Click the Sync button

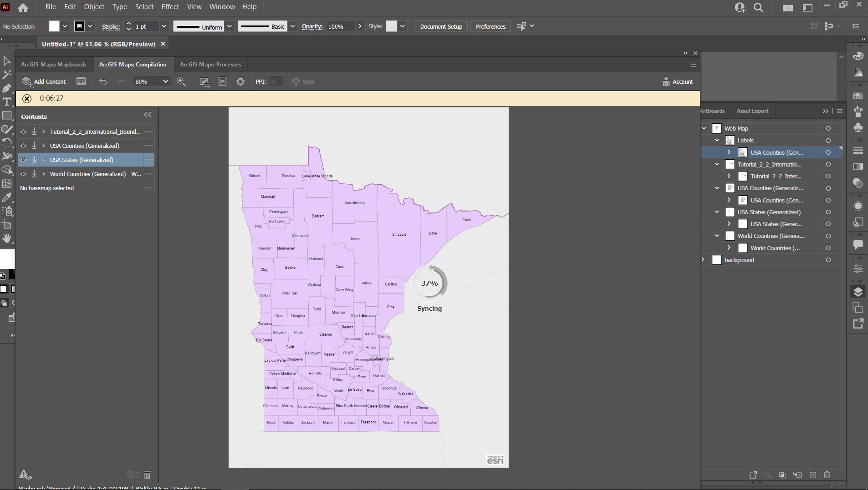pyautogui.click(x=303, y=81)
